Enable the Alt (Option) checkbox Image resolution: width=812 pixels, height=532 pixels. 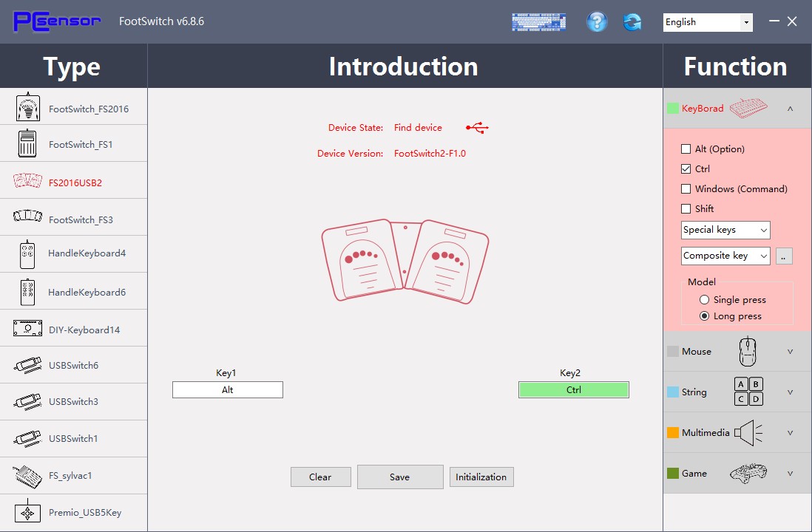(686, 149)
